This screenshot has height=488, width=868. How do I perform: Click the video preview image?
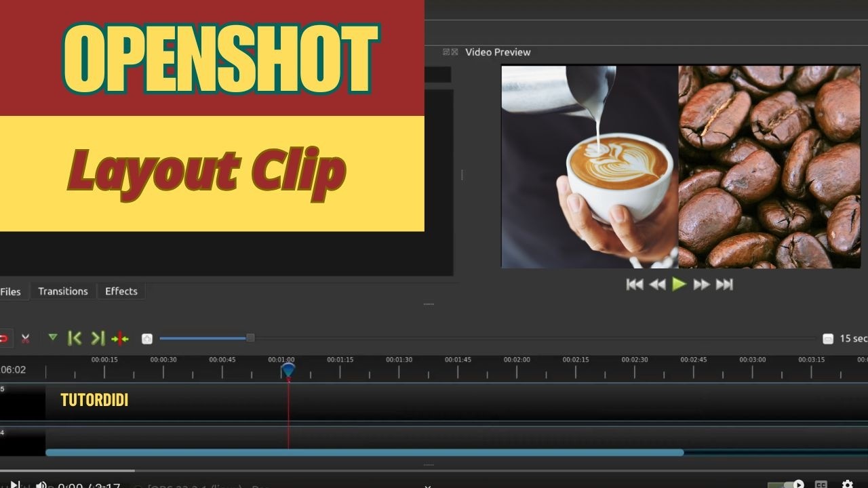[681, 167]
